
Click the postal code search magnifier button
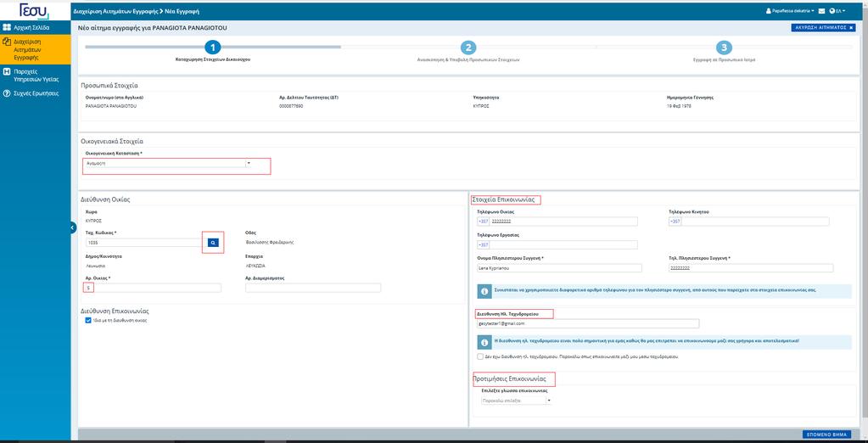[213, 243]
